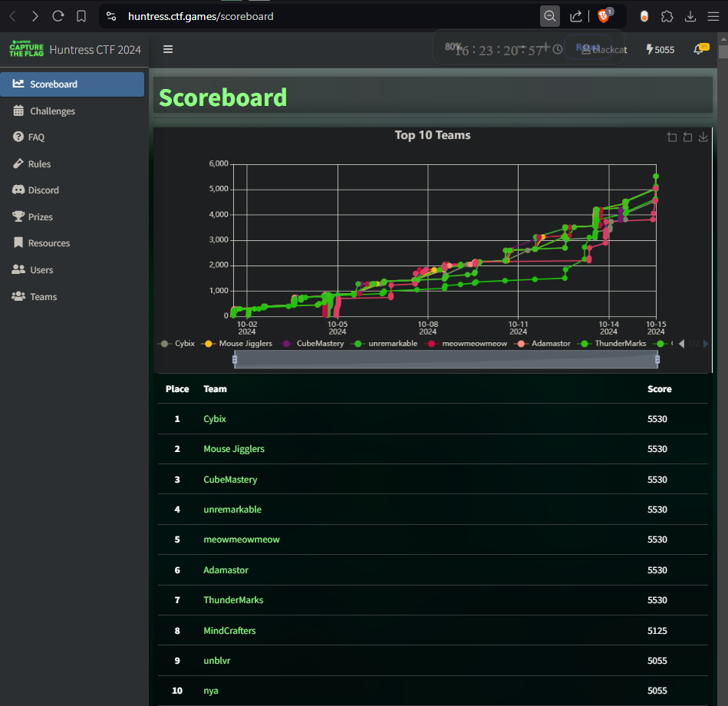Open Brave Shields lion icon

tap(604, 15)
